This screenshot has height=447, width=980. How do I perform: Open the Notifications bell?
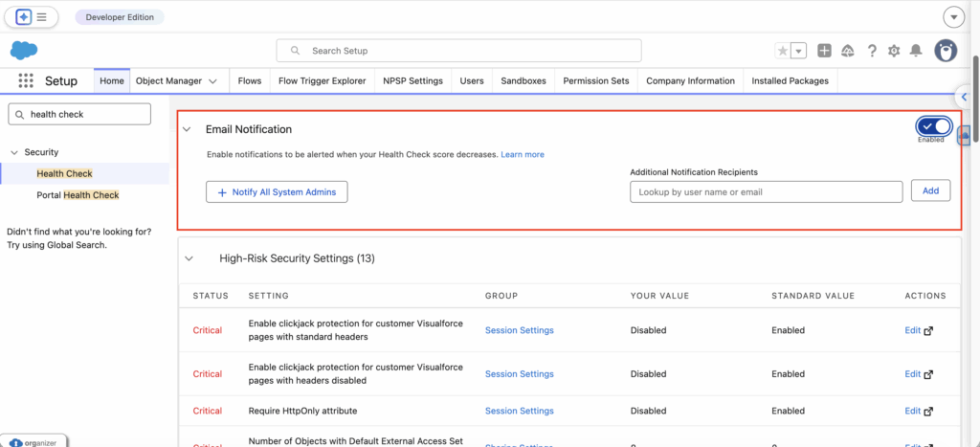click(916, 51)
